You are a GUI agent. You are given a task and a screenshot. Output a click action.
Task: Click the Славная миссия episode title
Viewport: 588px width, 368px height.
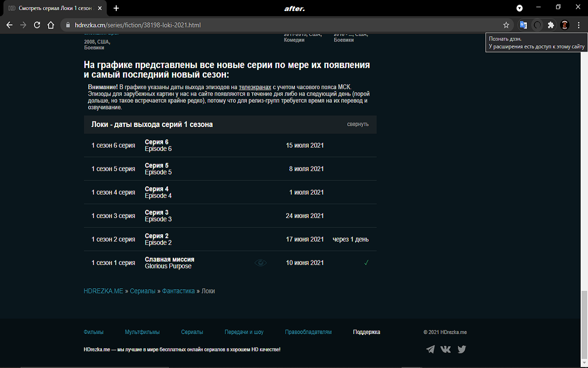pos(170,259)
